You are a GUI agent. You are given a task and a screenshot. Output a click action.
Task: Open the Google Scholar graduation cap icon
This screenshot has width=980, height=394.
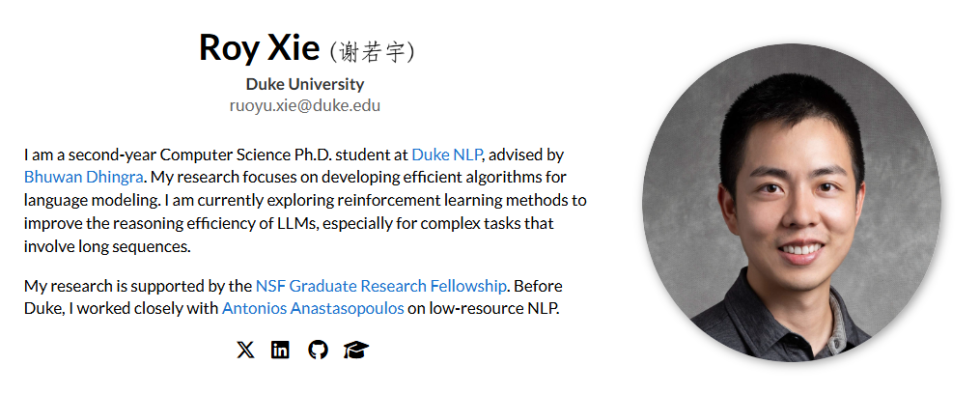coord(356,350)
